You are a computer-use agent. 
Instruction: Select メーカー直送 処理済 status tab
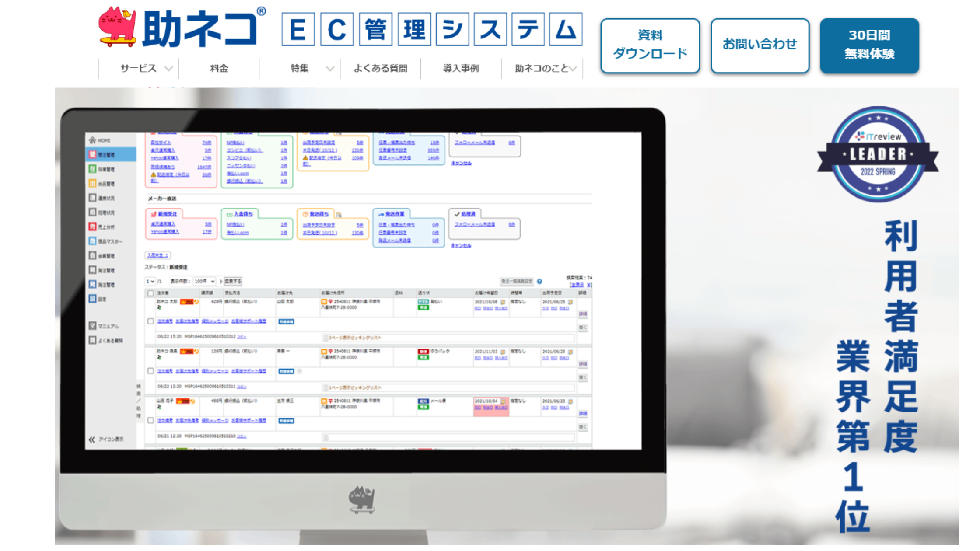point(465,214)
